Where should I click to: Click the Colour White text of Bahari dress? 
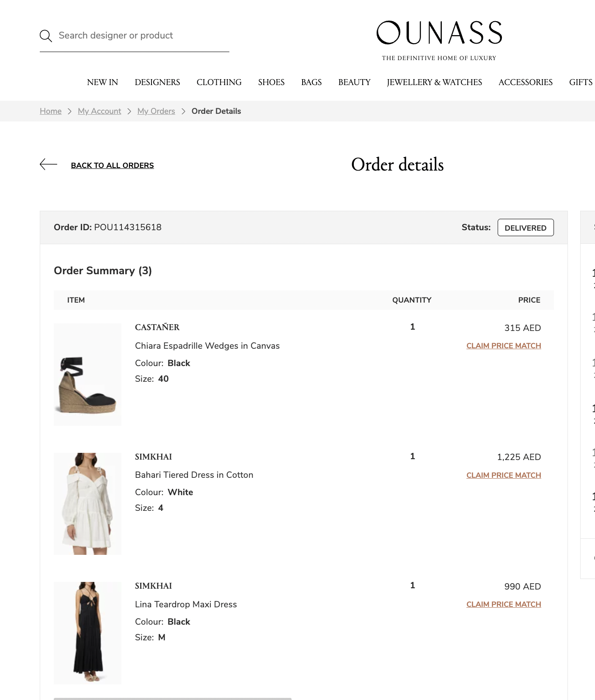(164, 492)
